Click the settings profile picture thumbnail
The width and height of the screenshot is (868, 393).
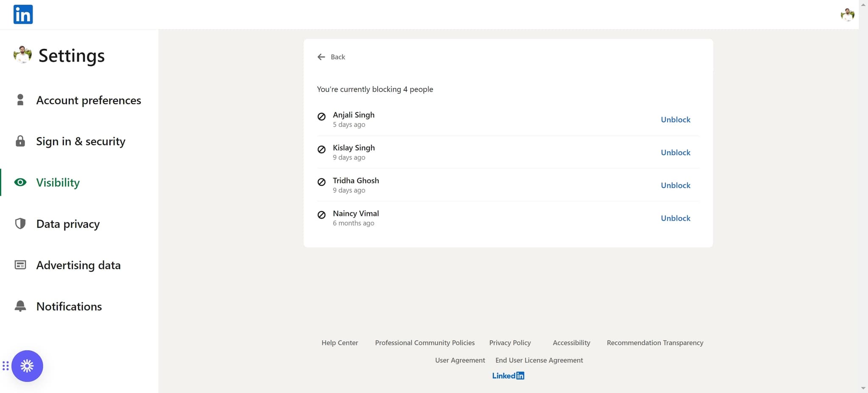(22, 55)
